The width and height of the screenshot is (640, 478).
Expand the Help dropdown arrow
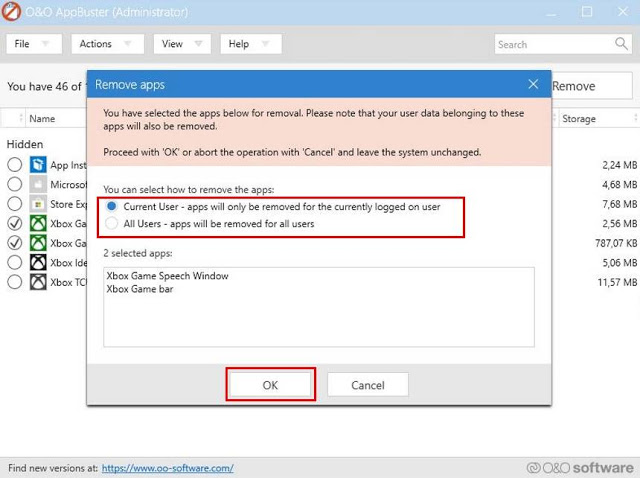[266, 43]
